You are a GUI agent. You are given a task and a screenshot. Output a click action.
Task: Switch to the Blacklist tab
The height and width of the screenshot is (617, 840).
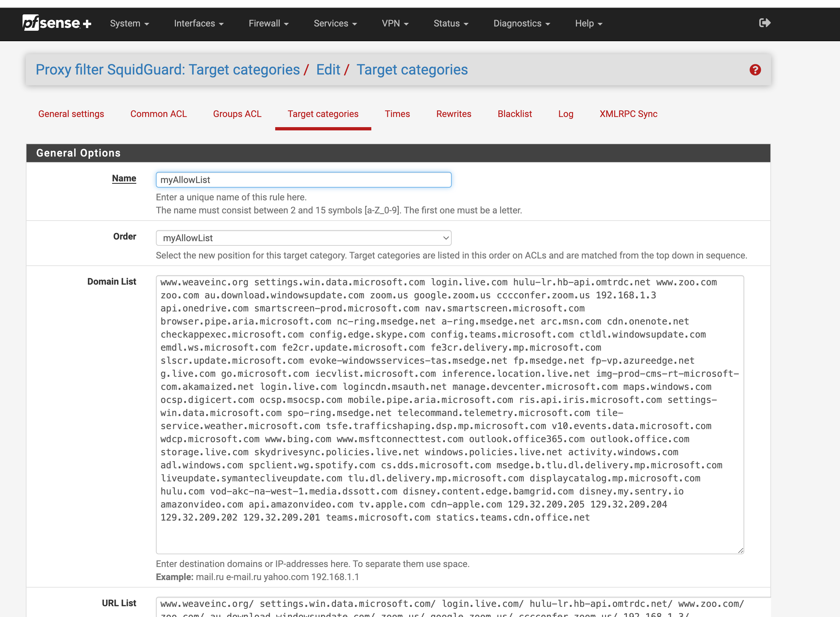tap(515, 114)
